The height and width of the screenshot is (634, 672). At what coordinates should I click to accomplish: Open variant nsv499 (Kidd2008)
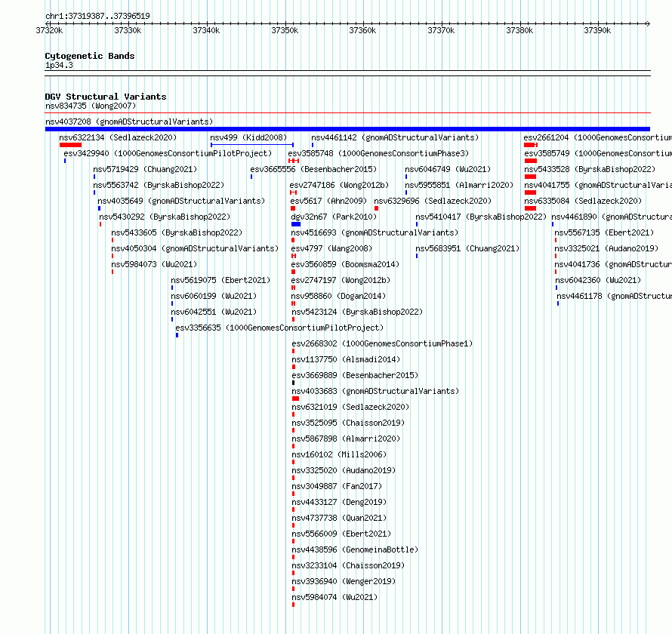248,137
